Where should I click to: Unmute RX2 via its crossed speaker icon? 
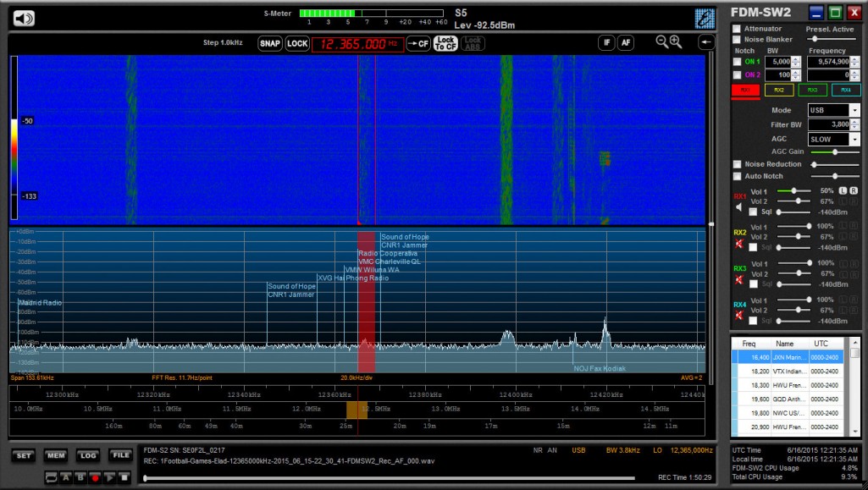739,244
